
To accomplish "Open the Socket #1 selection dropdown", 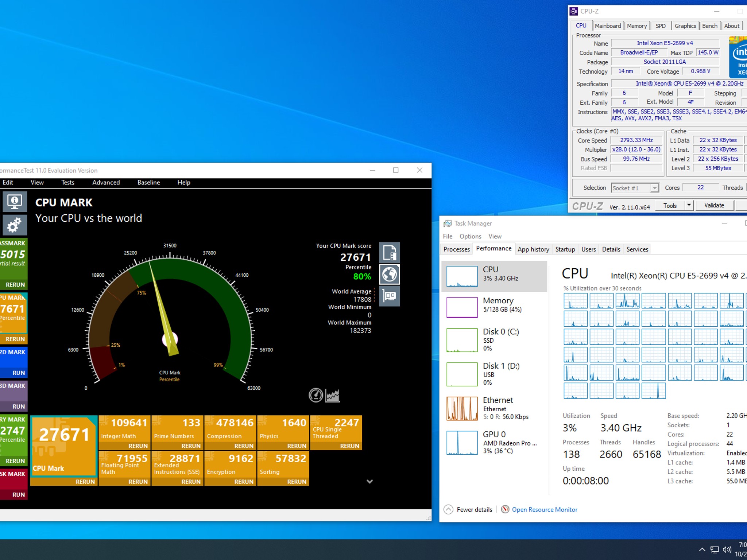I will coord(635,188).
